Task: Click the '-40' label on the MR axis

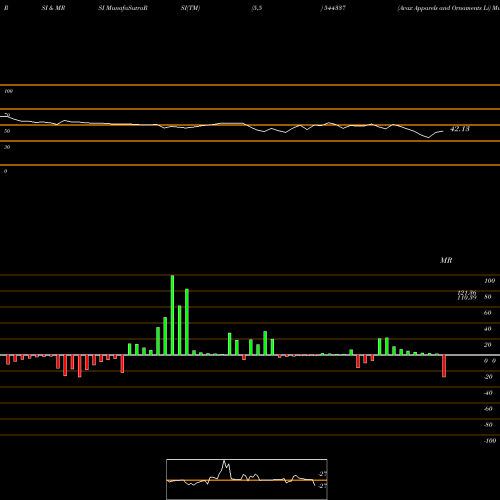Action: pos(488,393)
